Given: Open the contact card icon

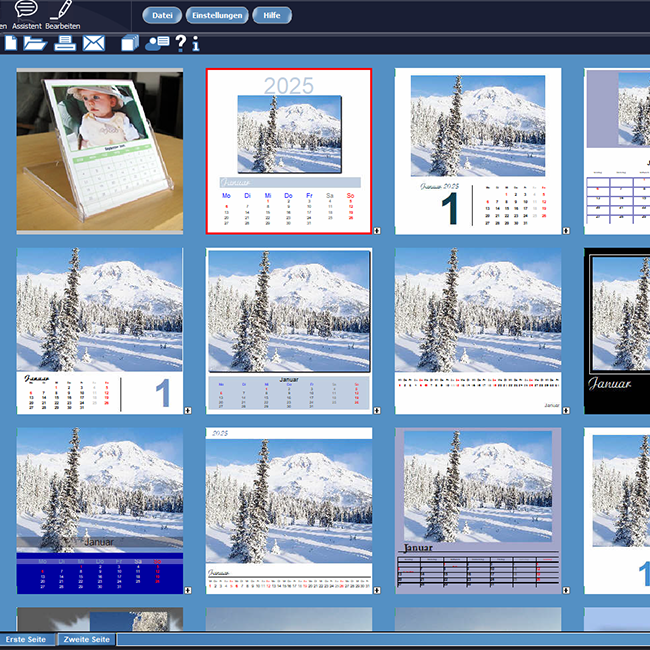Looking at the screenshot, I should tap(158, 42).
